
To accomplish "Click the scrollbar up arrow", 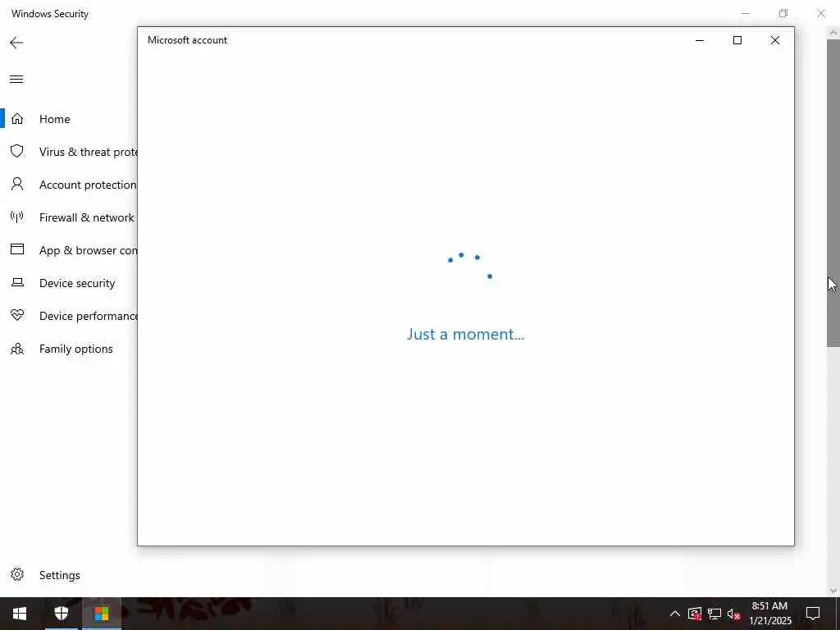I will pyautogui.click(x=833, y=33).
